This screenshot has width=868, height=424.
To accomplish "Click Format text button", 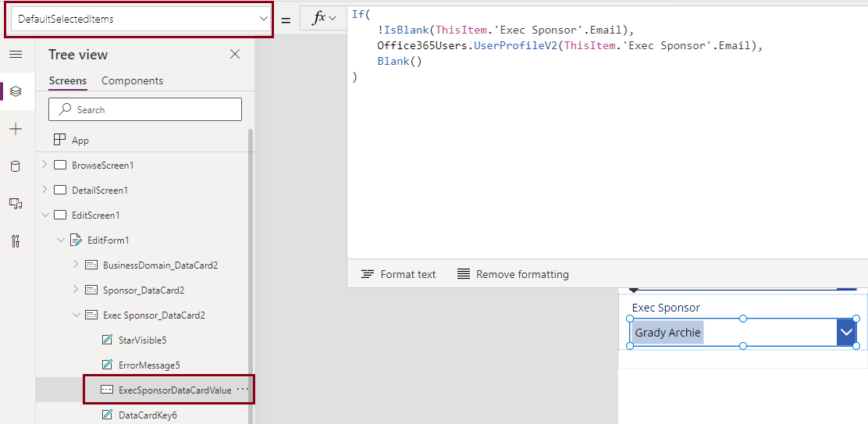I will point(398,274).
